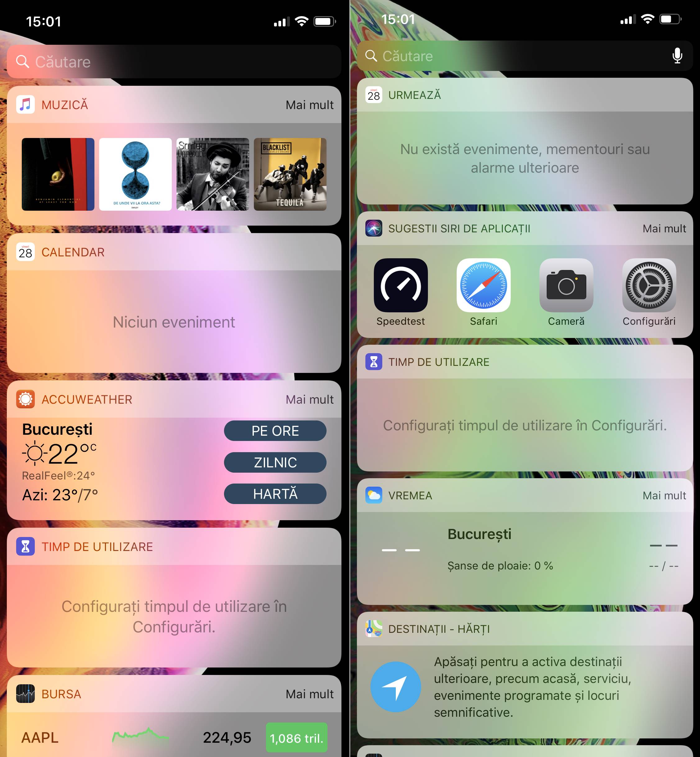
Task: Scroll down the widgets panel
Action: pyautogui.click(x=174, y=461)
